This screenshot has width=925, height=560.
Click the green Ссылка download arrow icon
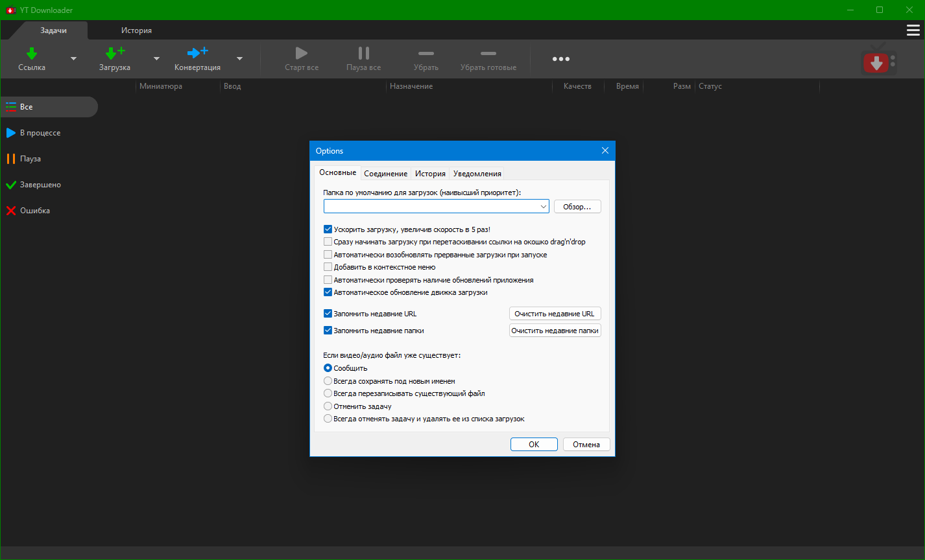(32, 53)
